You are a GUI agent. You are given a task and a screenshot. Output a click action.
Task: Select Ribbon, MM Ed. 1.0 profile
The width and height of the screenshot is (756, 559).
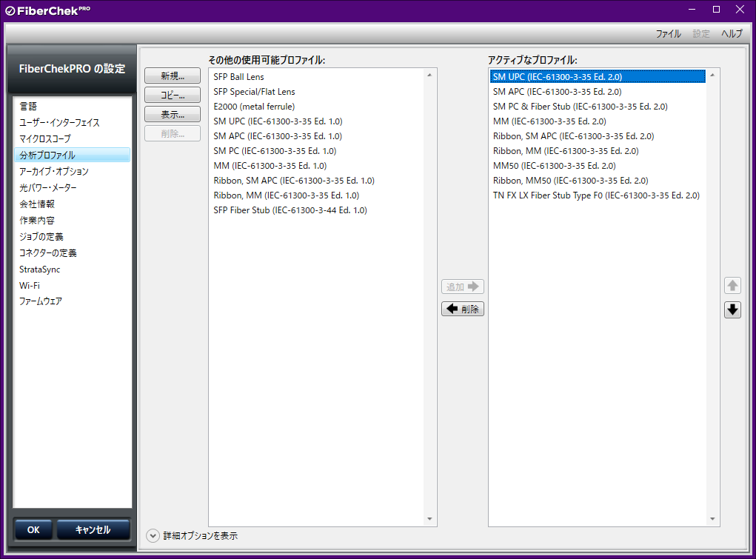[317, 195]
